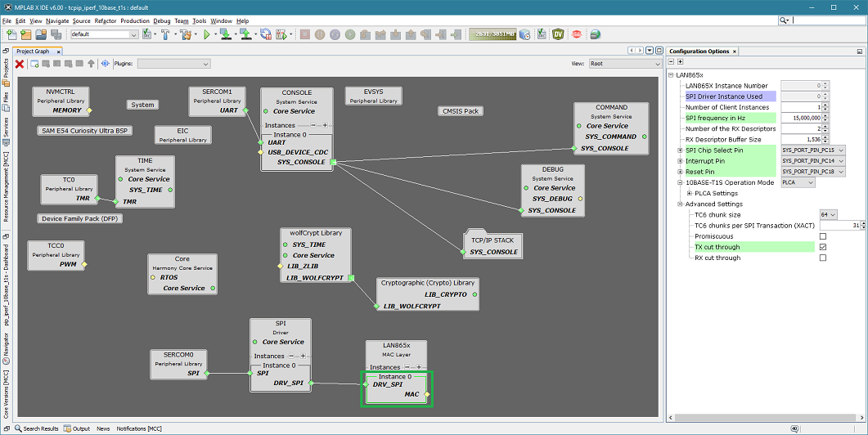This screenshot has height=435, width=868.
Task: Click the CMSIS Pack node
Action: [461, 110]
